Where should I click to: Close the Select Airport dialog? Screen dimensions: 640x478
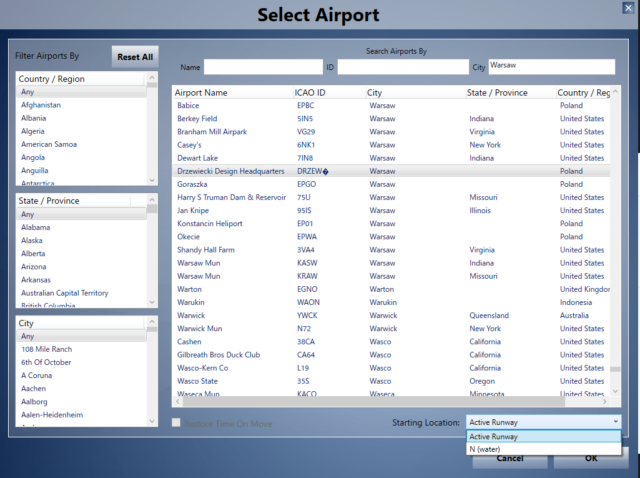click(x=623, y=10)
